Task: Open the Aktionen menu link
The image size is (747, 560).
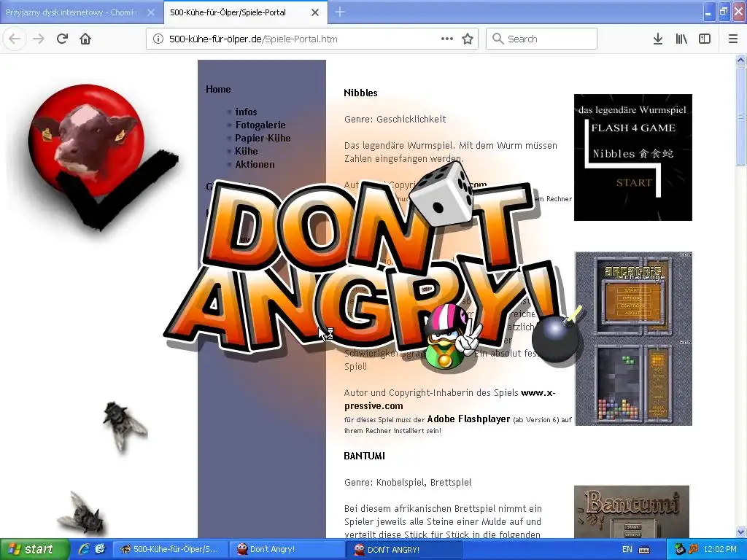Action: (255, 164)
